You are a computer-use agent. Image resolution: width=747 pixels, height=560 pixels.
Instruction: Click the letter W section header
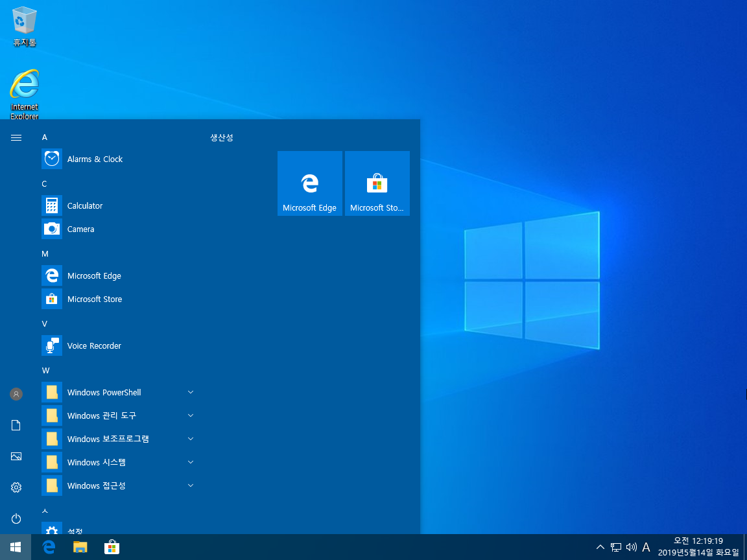[45, 371]
